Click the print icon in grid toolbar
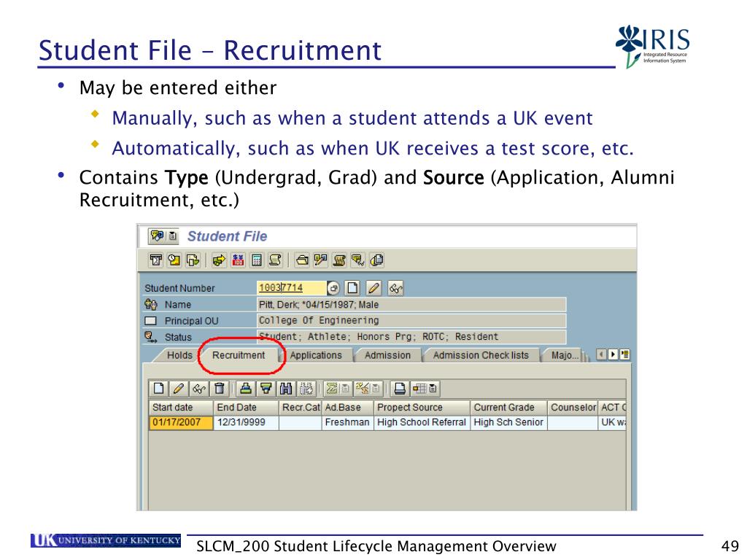The width and height of the screenshot is (747, 560). pyautogui.click(x=400, y=389)
